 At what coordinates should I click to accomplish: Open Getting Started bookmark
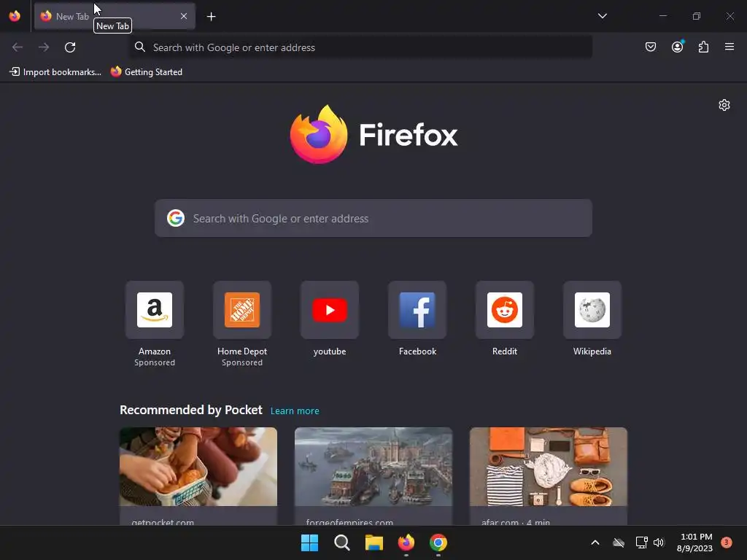pyautogui.click(x=147, y=72)
